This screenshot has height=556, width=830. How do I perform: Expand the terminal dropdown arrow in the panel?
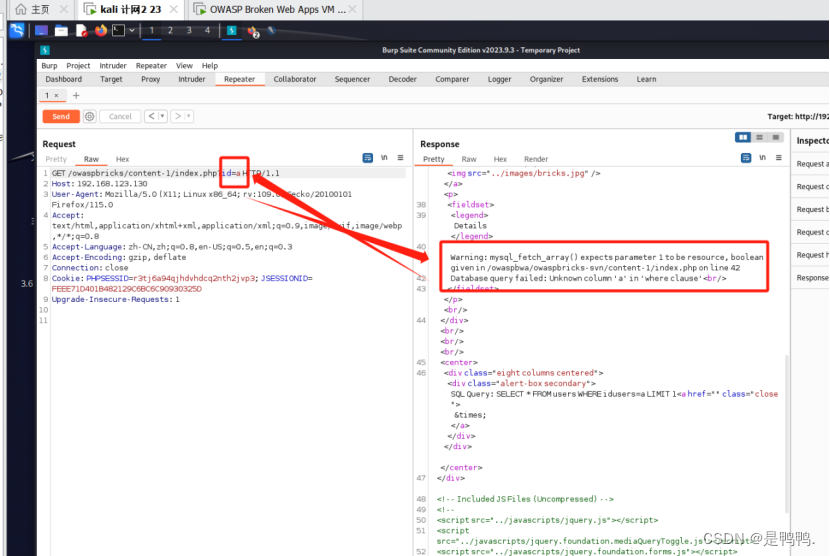click(x=131, y=30)
